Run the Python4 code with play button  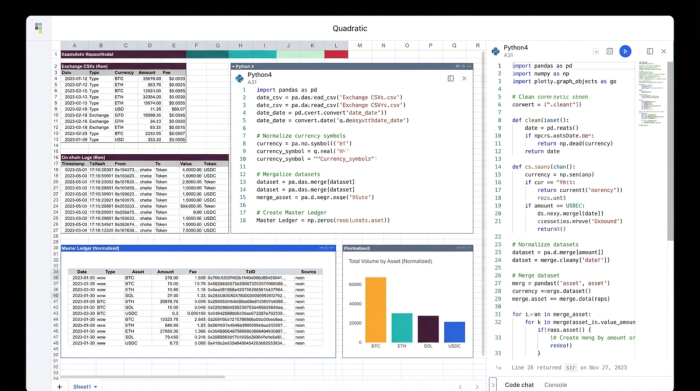(625, 51)
